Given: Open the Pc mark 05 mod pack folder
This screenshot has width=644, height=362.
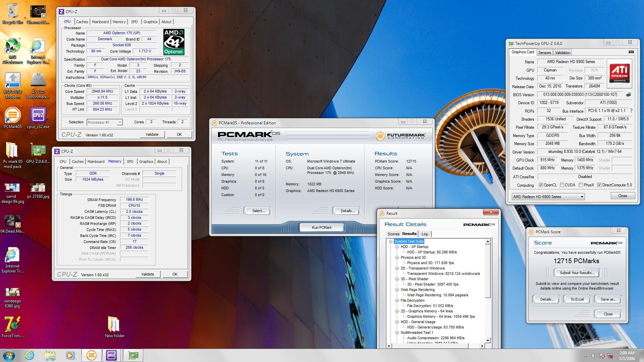Looking at the screenshot, I should click(x=12, y=156).
